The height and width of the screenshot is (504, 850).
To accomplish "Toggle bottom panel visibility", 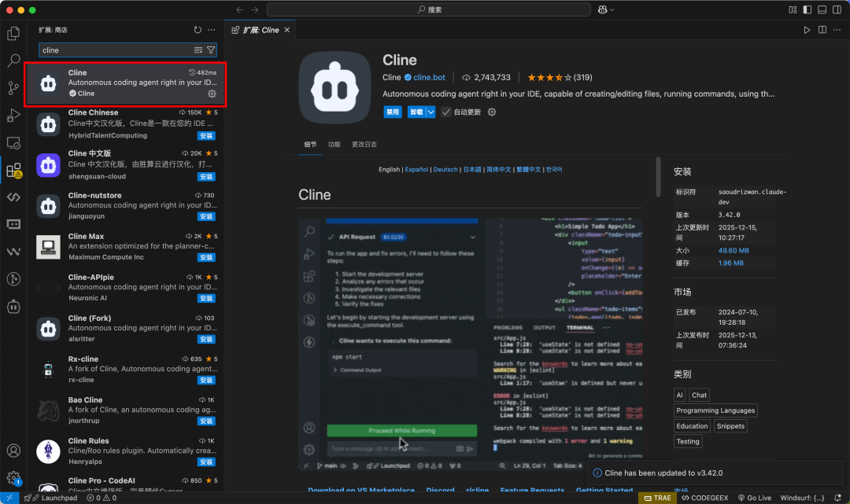I will coord(822,9).
